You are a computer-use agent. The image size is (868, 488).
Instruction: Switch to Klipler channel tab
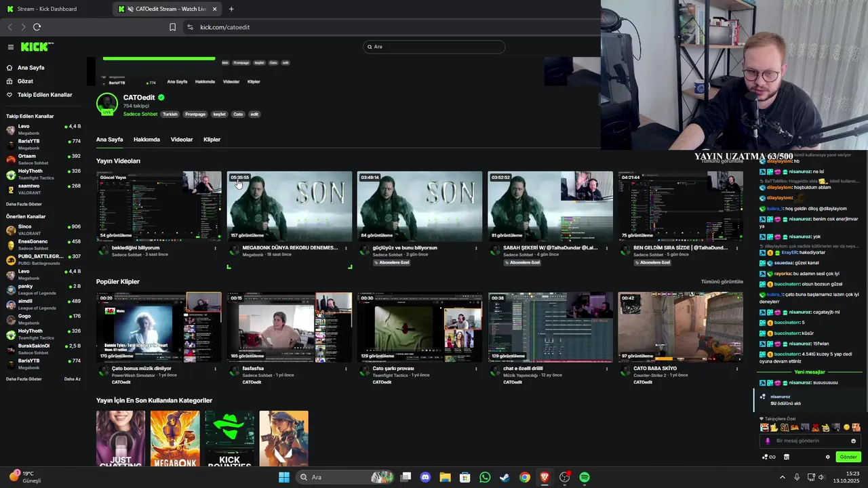(212, 140)
